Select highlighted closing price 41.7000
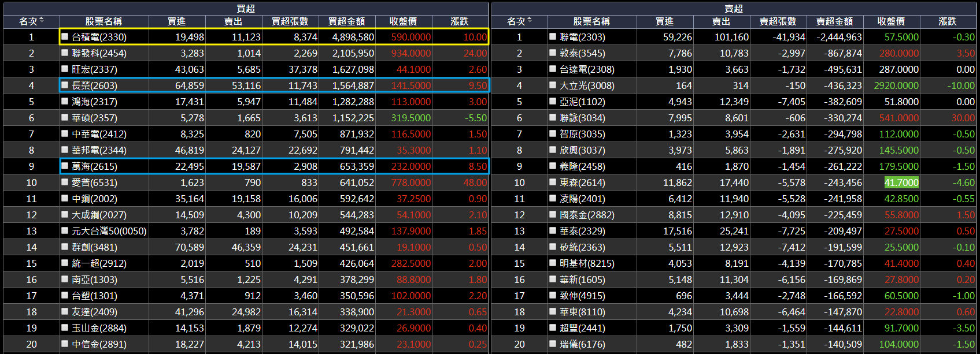The height and width of the screenshot is (354, 980). [901, 182]
